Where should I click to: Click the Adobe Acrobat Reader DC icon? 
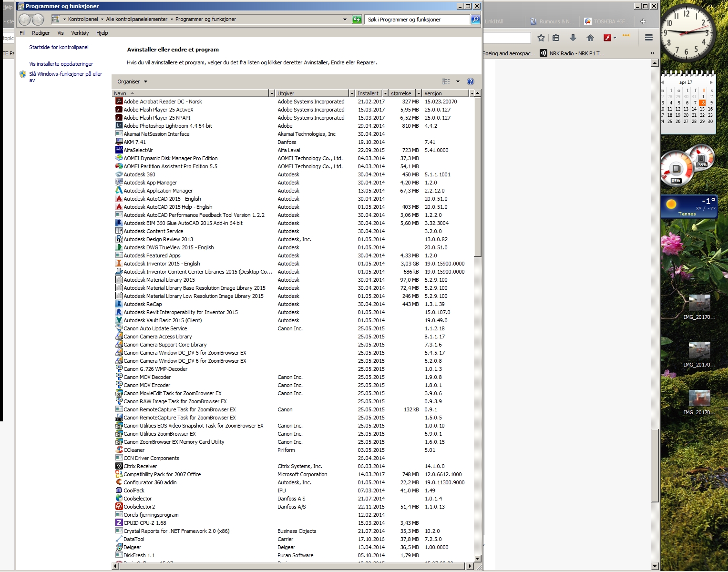[119, 101]
